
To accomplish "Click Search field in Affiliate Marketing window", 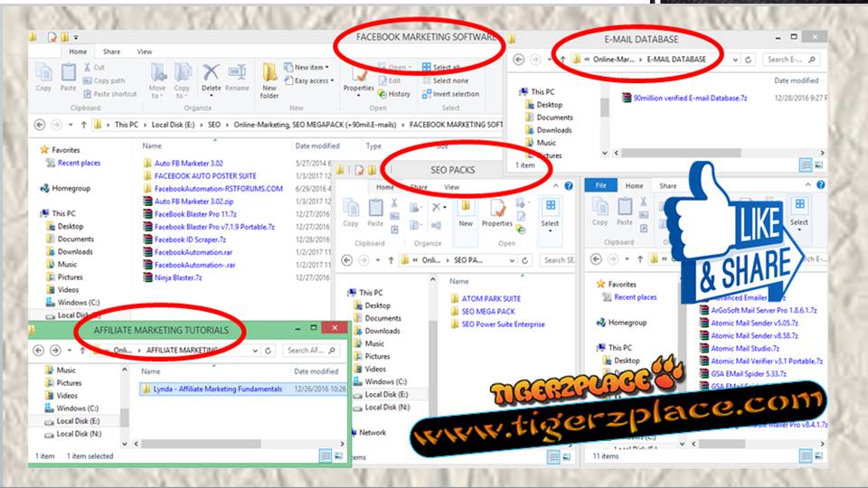I will tap(310, 351).
